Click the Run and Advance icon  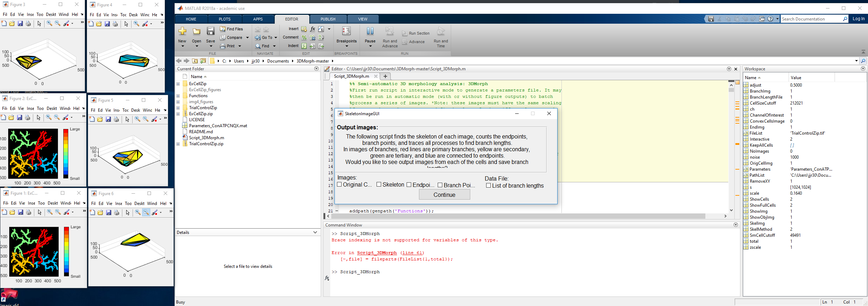tap(390, 31)
